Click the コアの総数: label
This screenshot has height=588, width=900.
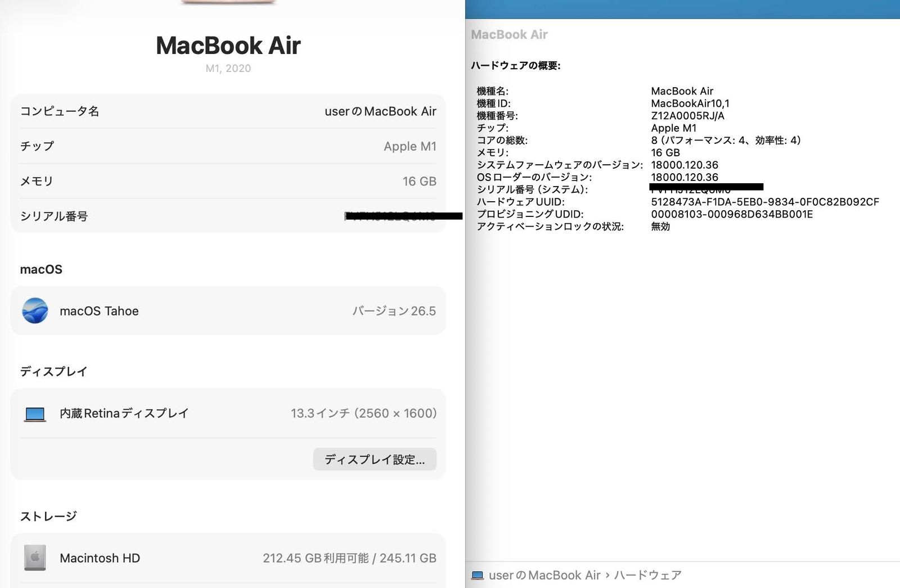pos(502,141)
